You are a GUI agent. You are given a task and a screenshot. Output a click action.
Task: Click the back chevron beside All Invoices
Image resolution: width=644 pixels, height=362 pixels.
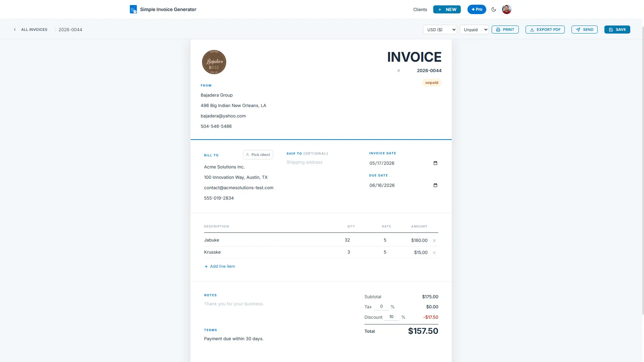point(15,30)
